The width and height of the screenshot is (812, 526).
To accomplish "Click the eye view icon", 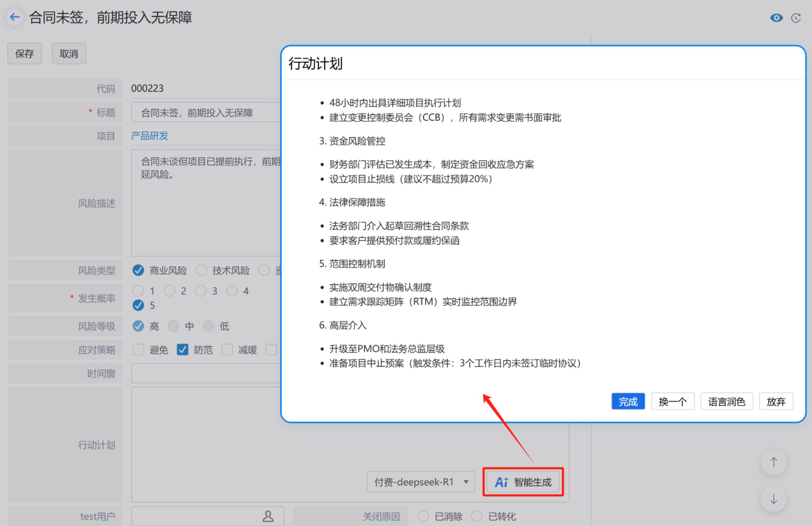I will (x=776, y=18).
